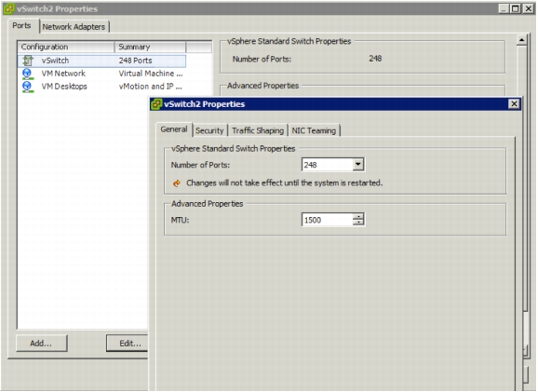Click the 'Number of Ports:' label in front dialog
This screenshot has height=392, width=538.
200,165
